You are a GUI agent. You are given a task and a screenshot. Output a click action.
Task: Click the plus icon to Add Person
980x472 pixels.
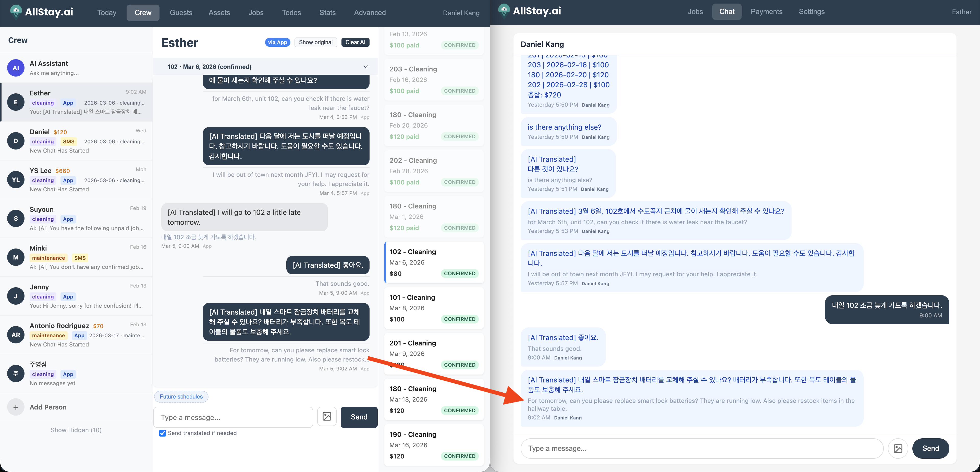16,407
